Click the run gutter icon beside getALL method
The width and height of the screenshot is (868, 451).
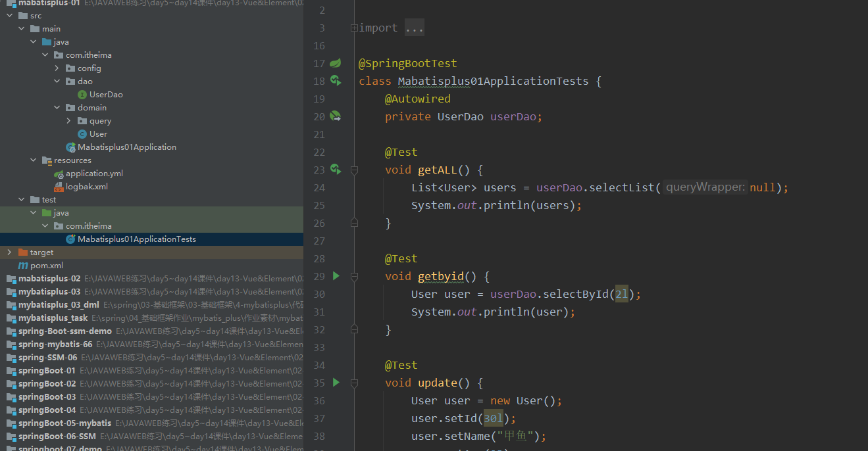coord(336,170)
